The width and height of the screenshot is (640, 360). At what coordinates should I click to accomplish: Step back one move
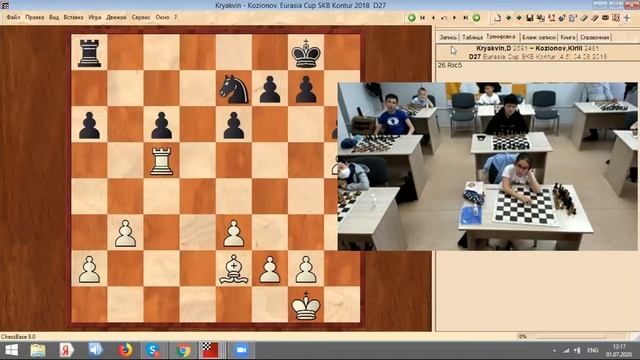click(x=433, y=18)
